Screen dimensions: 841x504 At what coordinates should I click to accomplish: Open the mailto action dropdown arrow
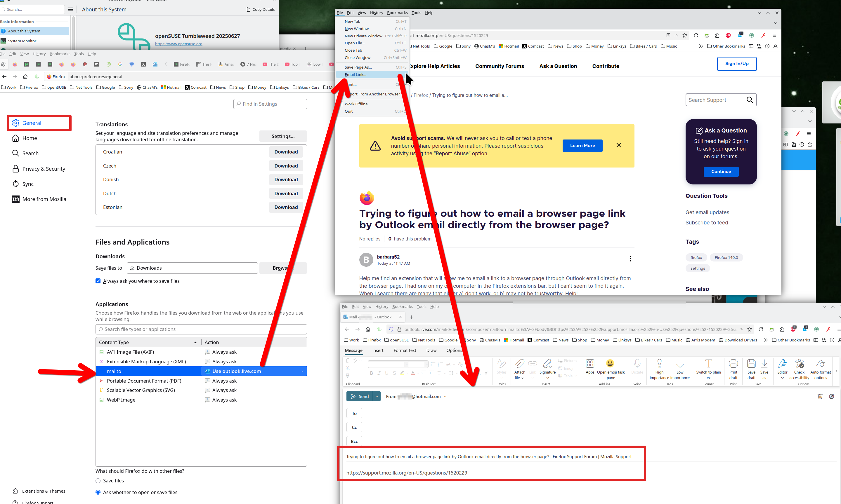click(x=302, y=372)
